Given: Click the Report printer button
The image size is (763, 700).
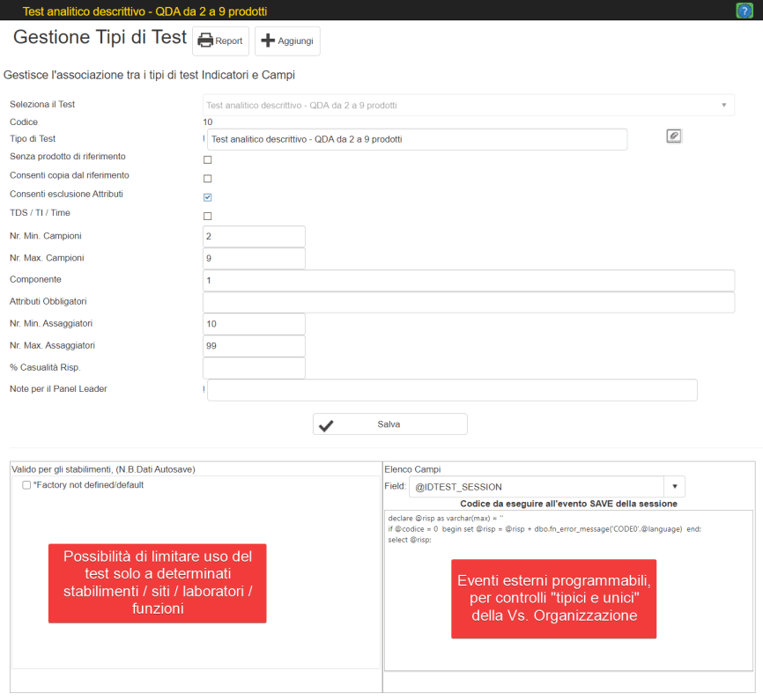Looking at the screenshot, I should [220, 41].
